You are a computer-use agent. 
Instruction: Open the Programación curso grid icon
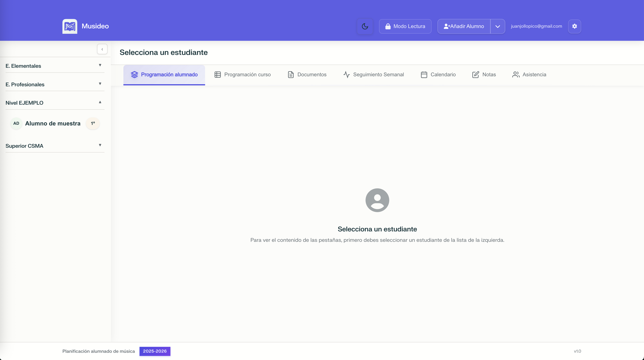click(217, 74)
